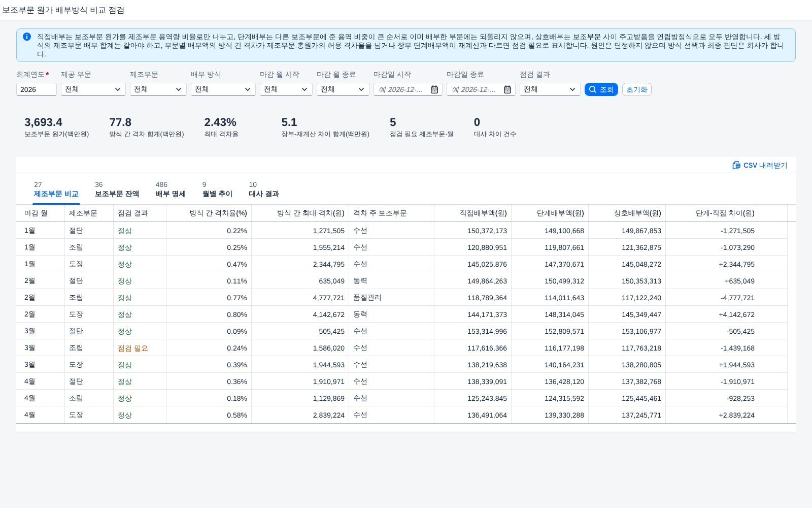Open the 점검 결과 filter dropdown

[x=550, y=89]
